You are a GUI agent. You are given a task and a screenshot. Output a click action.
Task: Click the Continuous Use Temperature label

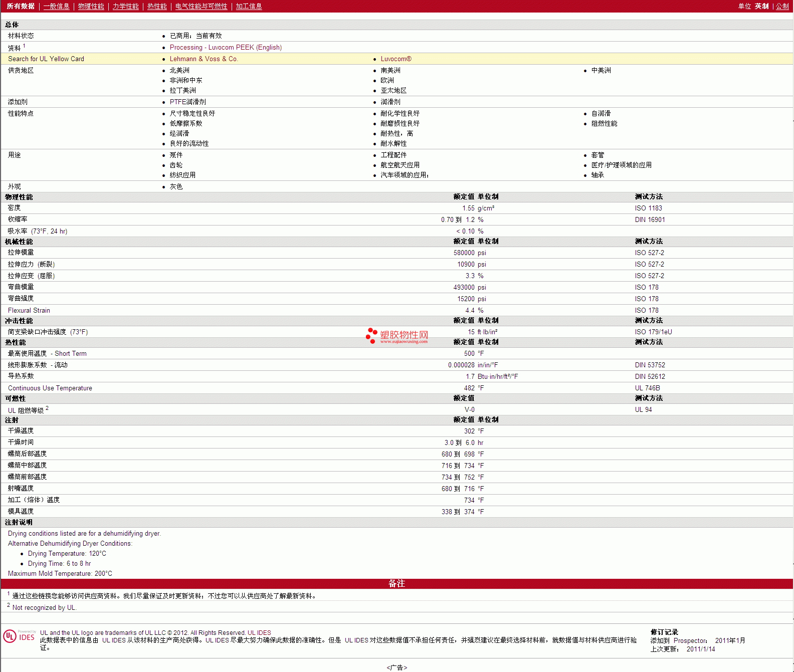coord(50,388)
